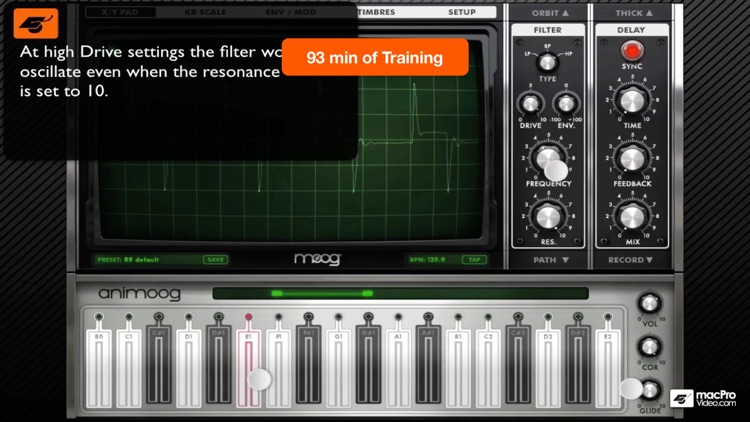Click the Delay TIME knob

(632, 101)
